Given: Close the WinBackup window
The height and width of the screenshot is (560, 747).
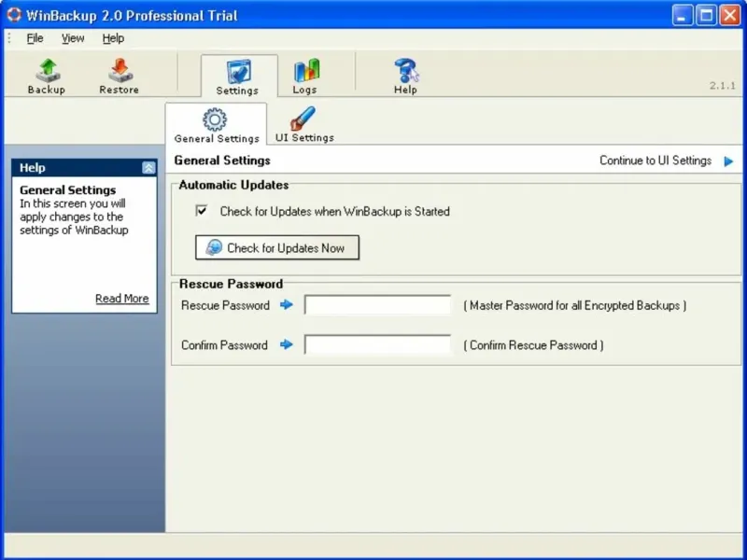Looking at the screenshot, I should [x=730, y=15].
